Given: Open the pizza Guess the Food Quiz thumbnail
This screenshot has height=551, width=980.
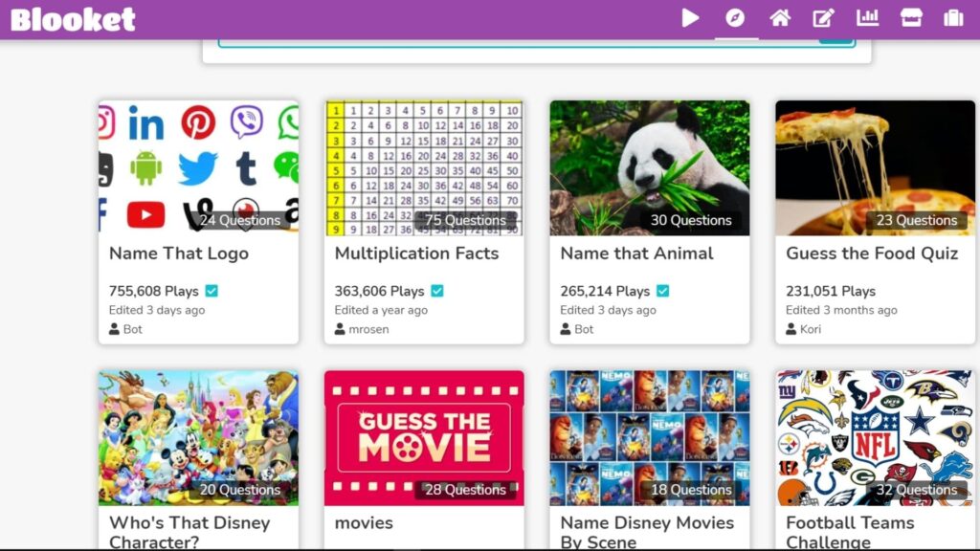Looking at the screenshot, I should [x=875, y=168].
